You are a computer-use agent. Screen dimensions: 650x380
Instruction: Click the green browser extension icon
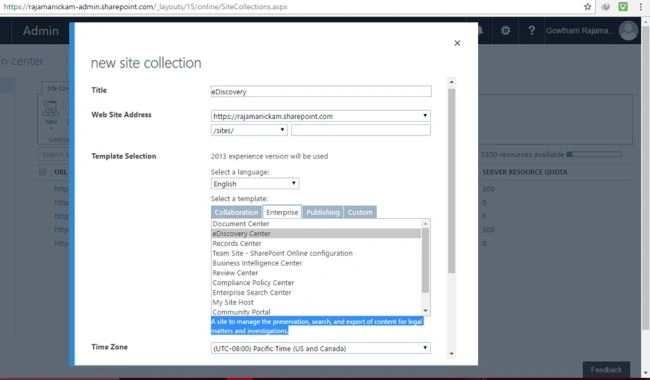pyautogui.click(x=623, y=7)
